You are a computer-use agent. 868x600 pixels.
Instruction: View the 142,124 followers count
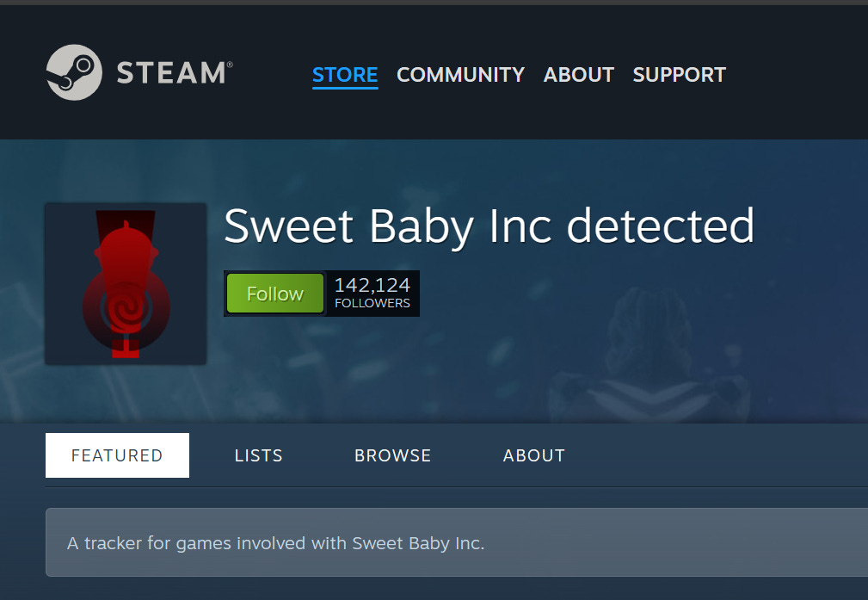(x=372, y=293)
